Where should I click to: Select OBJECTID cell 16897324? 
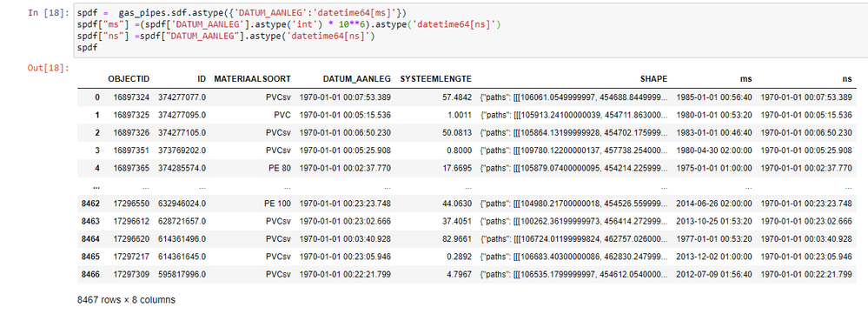(131, 97)
